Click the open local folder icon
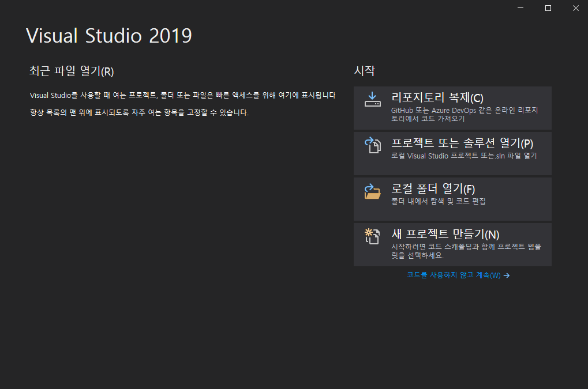The height and width of the screenshot is (389, 588). coord(372,191)
